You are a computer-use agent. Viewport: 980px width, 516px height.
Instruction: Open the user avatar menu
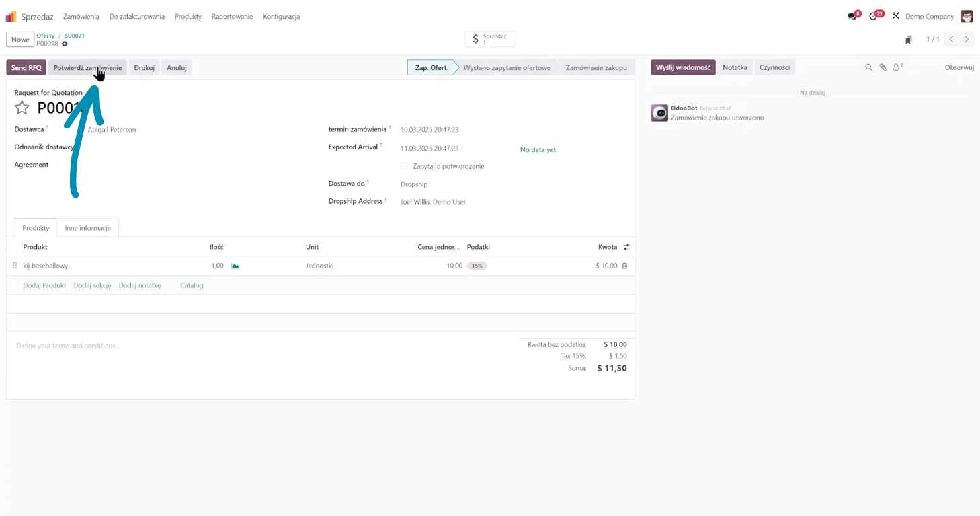(x=967, y=17)
